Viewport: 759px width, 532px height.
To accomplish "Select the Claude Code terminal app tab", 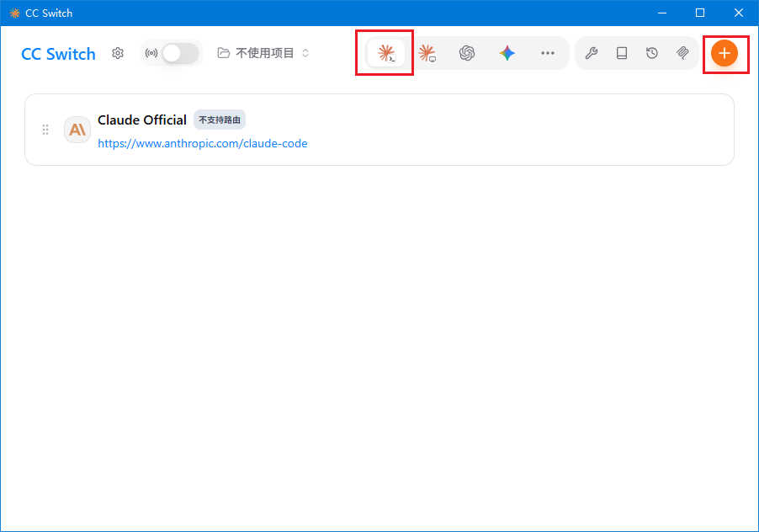I will pos(385,53).
